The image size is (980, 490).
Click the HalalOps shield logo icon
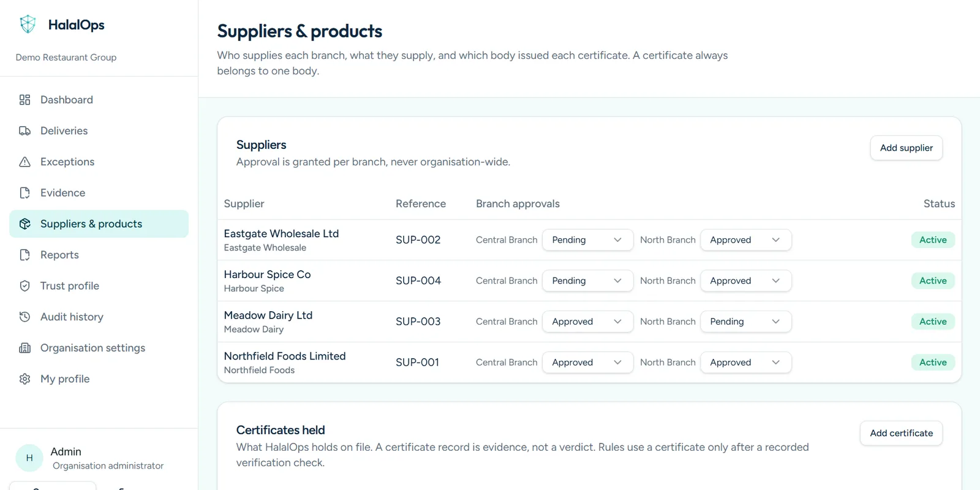28,24
